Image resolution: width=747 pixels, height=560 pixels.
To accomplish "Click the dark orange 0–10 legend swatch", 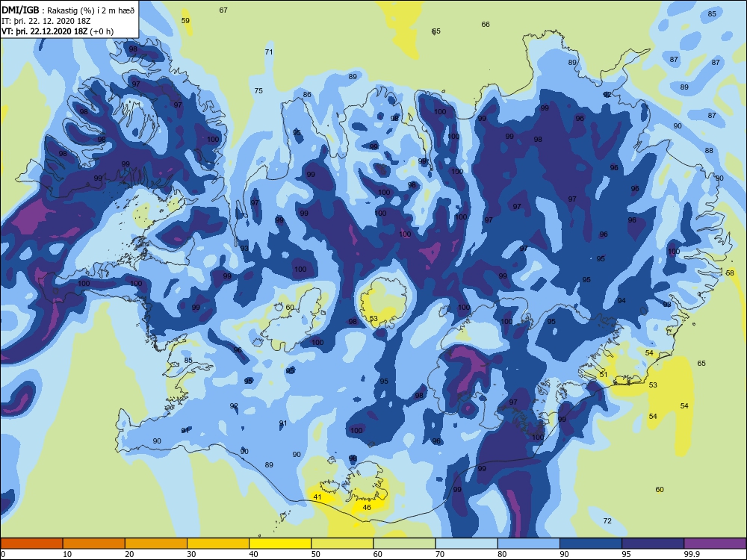I will pyautogui.click(x=31, y=544).
